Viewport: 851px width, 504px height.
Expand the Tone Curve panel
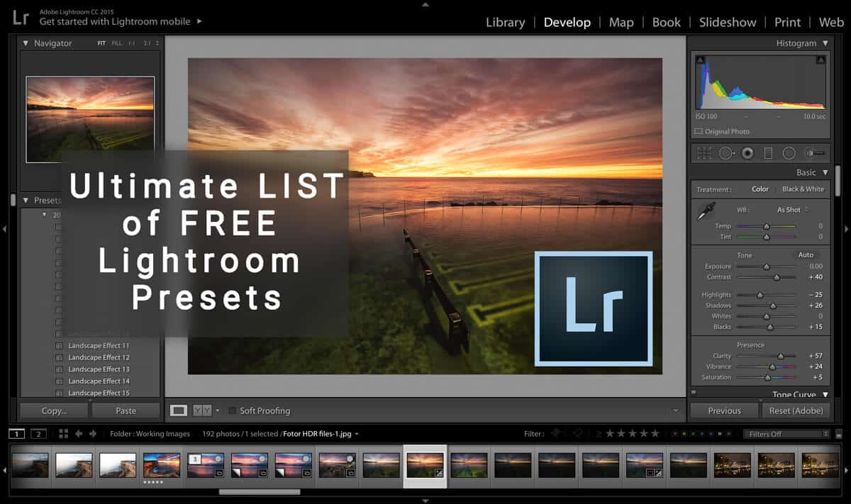click(x=825, y=395)
